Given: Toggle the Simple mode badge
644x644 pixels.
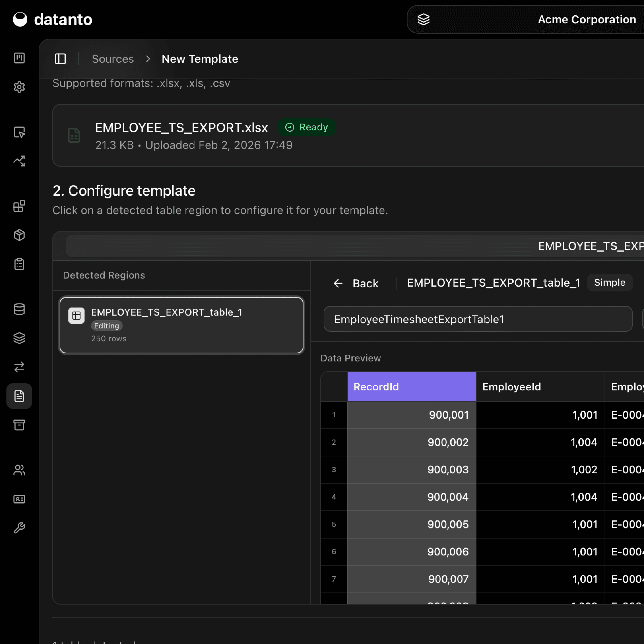Looking at the screenshot, I should coord(610,282).
